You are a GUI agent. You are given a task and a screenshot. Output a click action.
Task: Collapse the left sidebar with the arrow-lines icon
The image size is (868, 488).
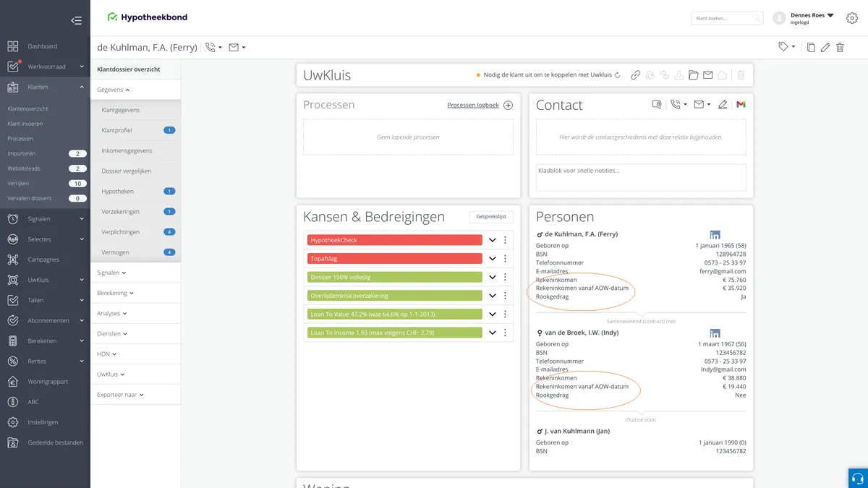click(76, 20)
